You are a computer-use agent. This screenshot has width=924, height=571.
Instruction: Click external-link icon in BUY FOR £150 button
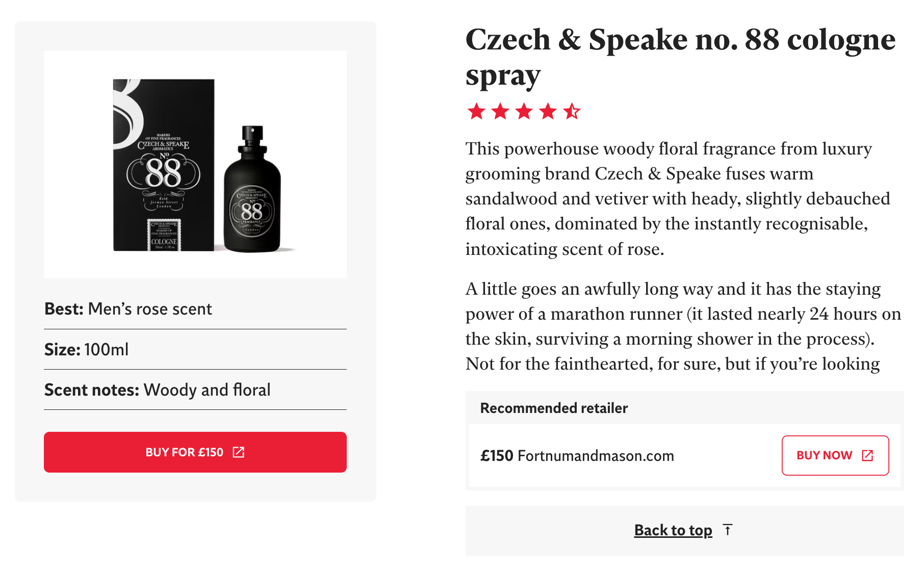[x=239, y=452]
